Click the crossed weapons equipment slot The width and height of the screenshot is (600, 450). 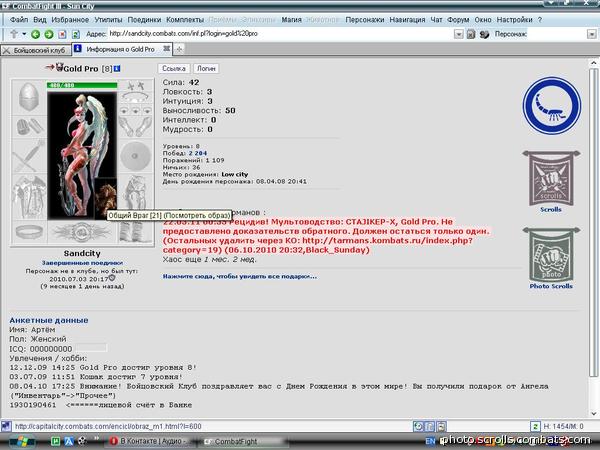pyautogui.click(x=29, y=156)
